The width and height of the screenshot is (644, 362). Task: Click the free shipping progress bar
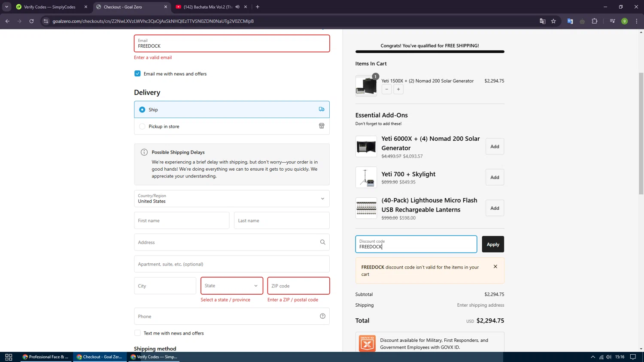(430, 51)
